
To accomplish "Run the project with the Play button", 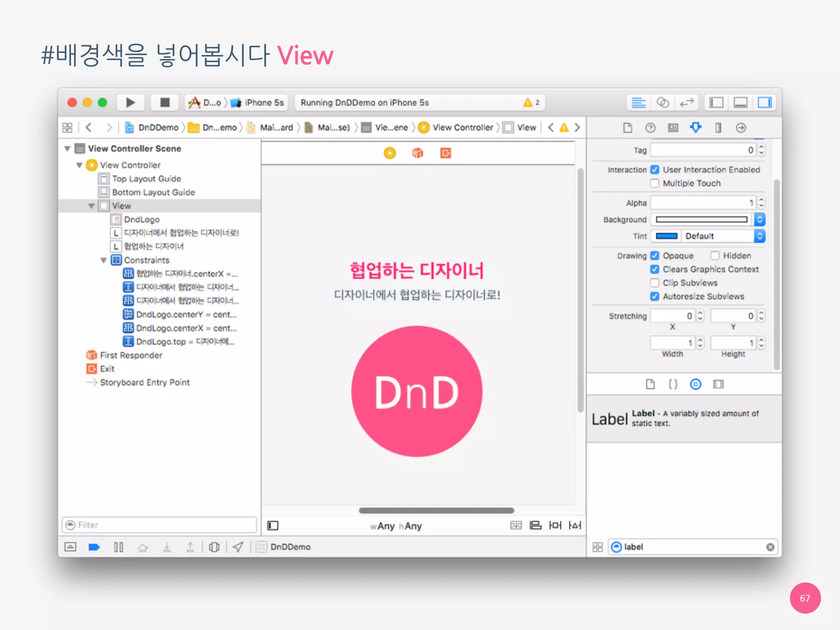I will click(130, 103).
